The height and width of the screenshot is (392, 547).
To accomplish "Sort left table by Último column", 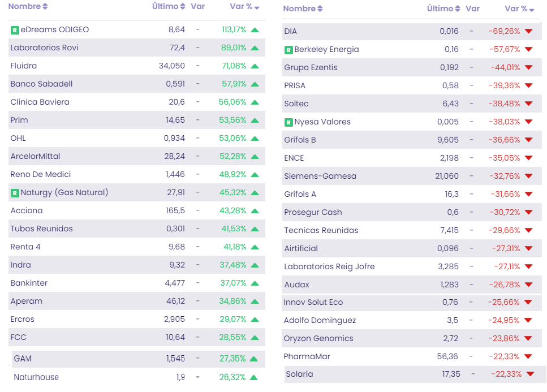I will (169, 6).
